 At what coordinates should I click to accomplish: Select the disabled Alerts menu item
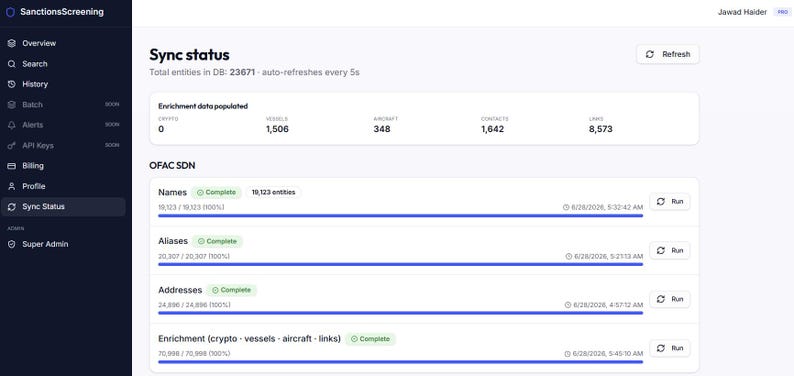point(63,125)
